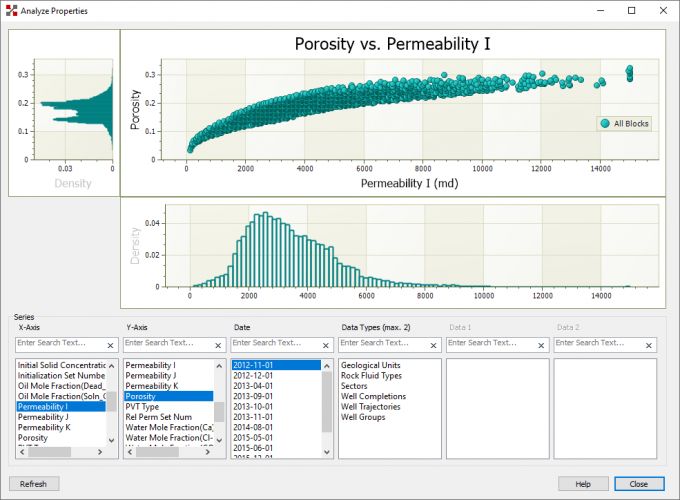
Task: Open Help for Analyze Properties
Action: click(x=583, y=484)
